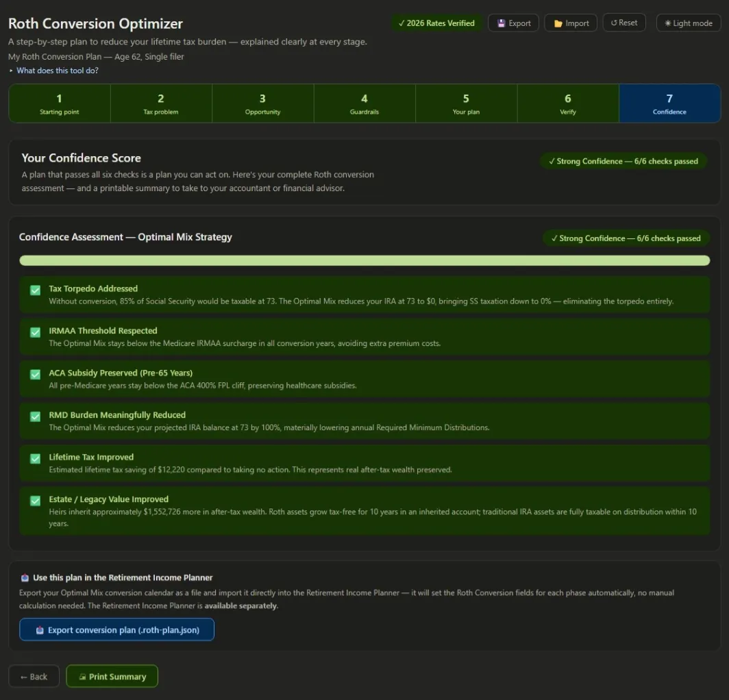Click the green confidence progress bar
The image size is (729, 700).
[x=364, y=260]
